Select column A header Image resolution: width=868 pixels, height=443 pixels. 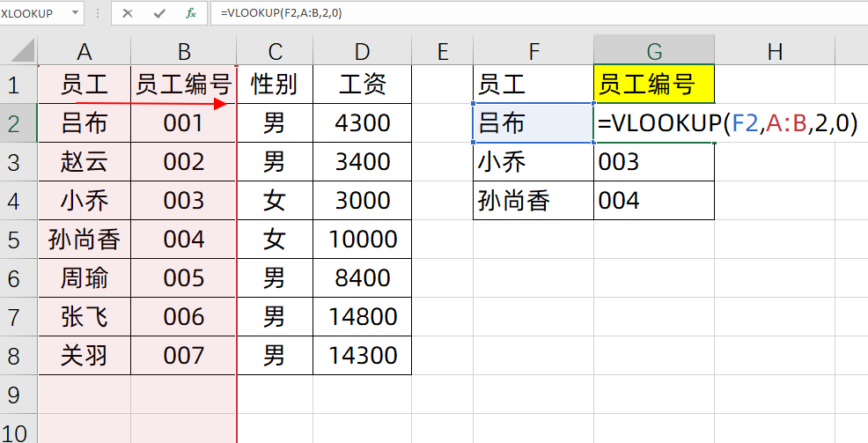pyautogui.click(x=85, y=51)
